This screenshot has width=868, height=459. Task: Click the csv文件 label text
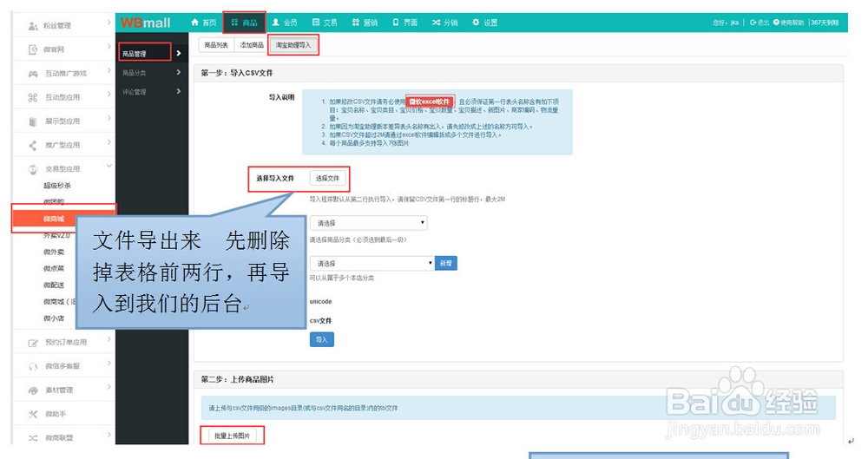pyautogui.click(x=320, y=321)
